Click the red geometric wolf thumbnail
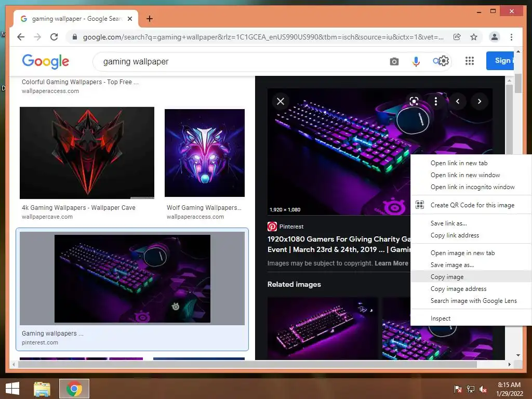This screenshot has width=532, height=399. [x=87, y=153]
